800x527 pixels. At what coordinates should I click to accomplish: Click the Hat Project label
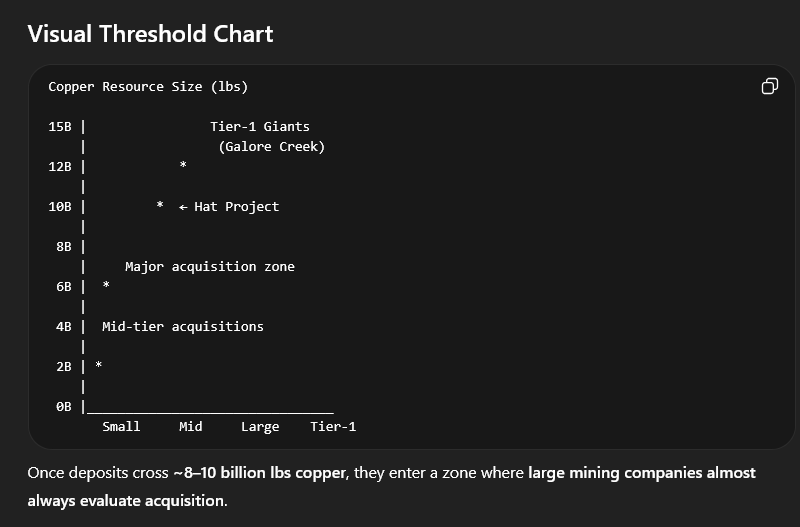(x=236, y=207)
